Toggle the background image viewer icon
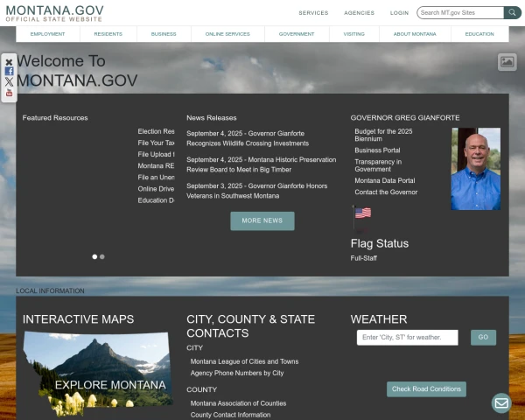Screen dimensions: 525x420 click(x=507, y=62)
